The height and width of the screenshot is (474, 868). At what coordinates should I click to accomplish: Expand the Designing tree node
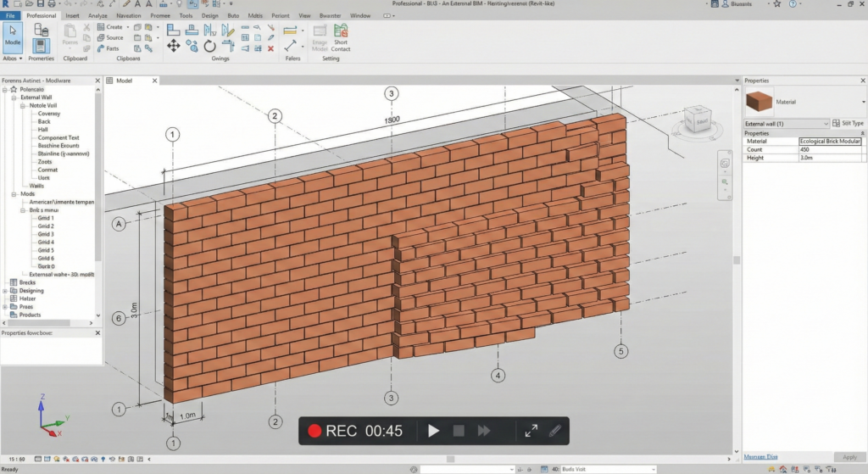5,291
